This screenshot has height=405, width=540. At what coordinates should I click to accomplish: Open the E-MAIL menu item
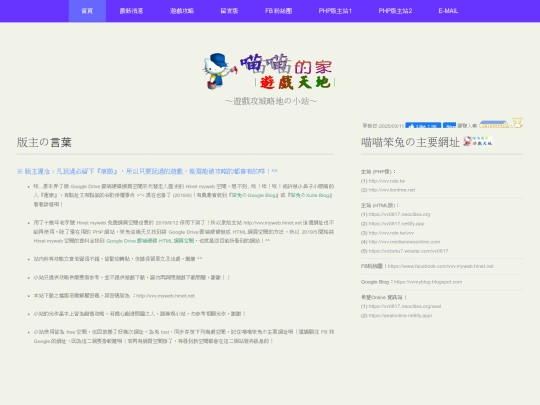[448, 11]
